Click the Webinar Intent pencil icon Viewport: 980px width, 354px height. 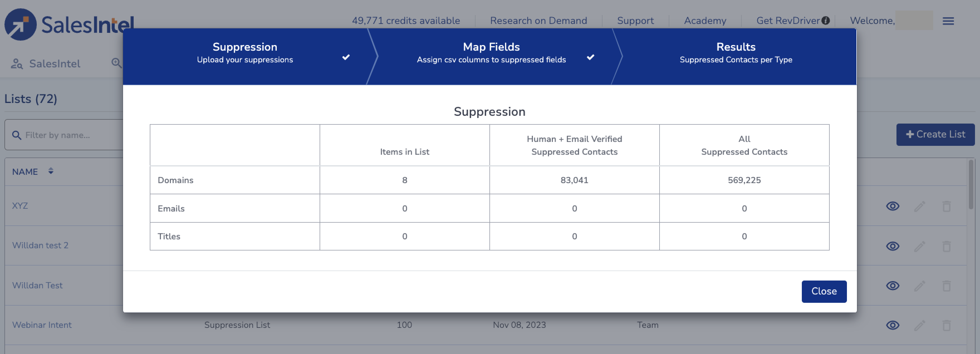[x=920, y=325]
